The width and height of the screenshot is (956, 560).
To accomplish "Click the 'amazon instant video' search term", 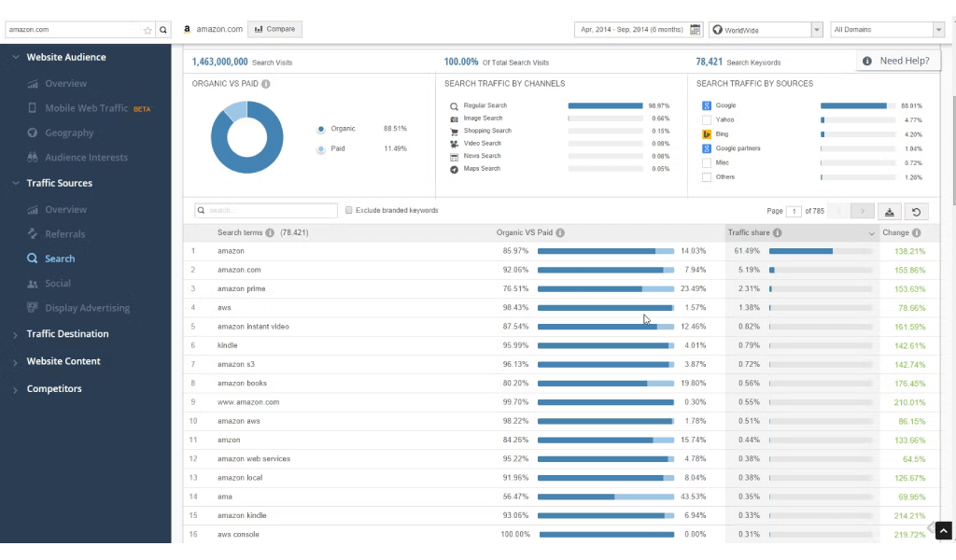I will point(253,327).
